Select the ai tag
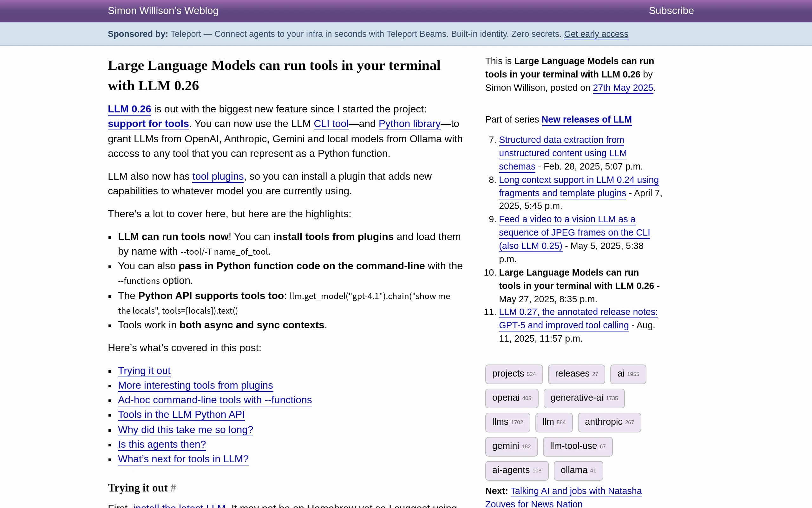This screenshot has width=812, height=508. [x=628, y=374]
